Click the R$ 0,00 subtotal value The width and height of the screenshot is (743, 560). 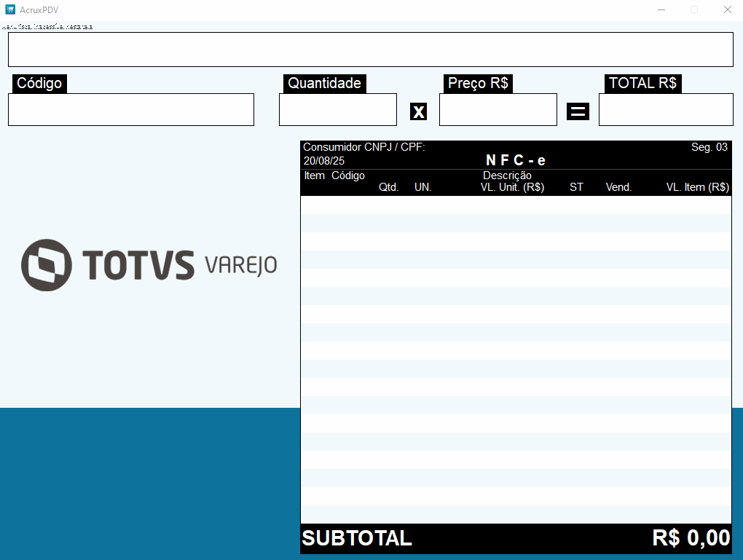click(x=691, y=538)
